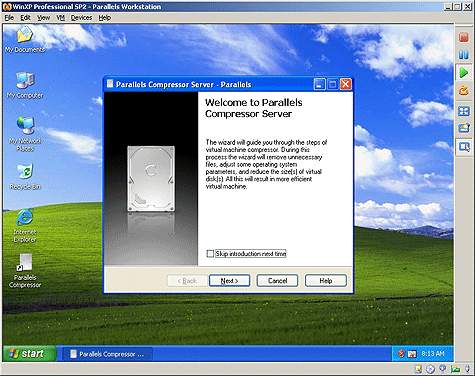Open My Computer desktop icon
The width and height of the screenshot is (475, 376).
pos(25,85)
